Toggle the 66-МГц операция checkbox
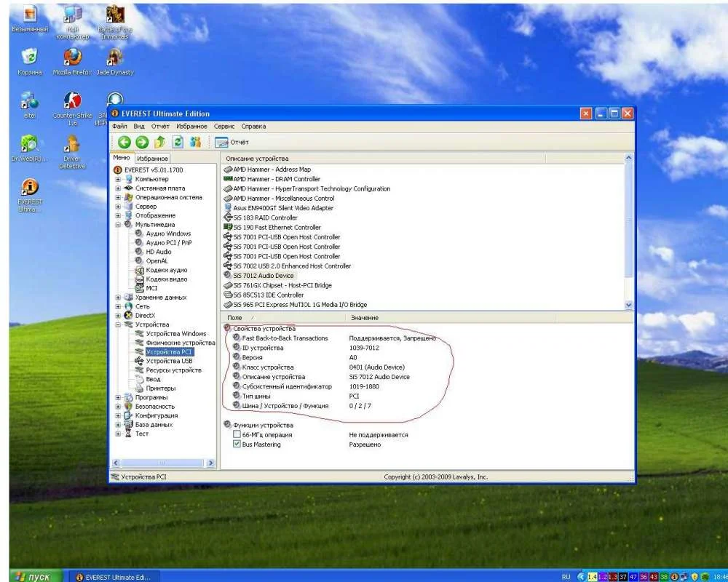 pos(237,435)
